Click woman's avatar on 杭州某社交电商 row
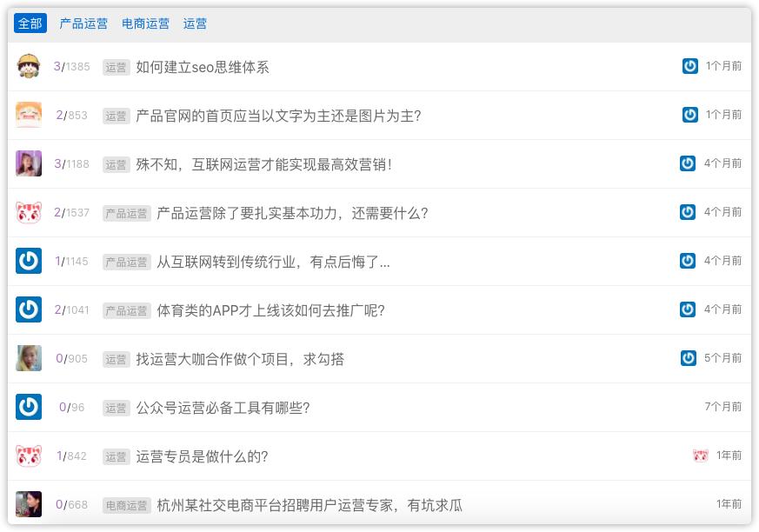759x532 pixels. (29, 504)
